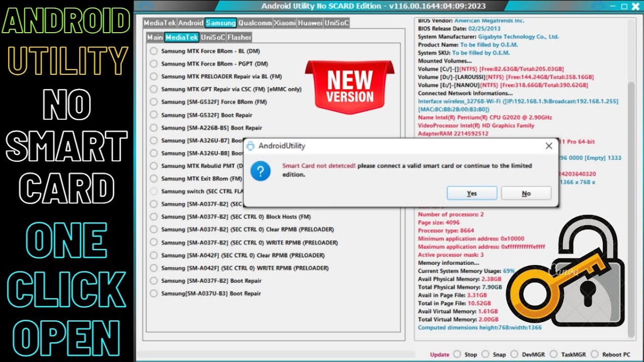This screenshot has width=644, height=362.
Task: Select Samsung[SM-A037U-B3] Boot Repair radio
Action: pyautogui.click(x=154, y=294)
